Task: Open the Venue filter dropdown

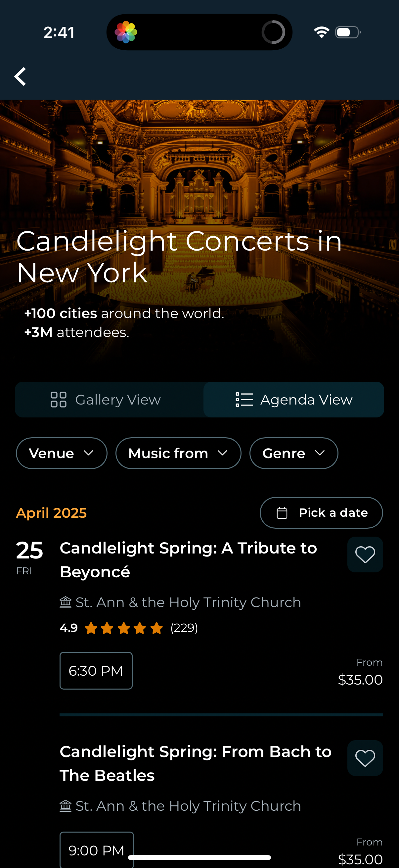Action: (62, 453)
